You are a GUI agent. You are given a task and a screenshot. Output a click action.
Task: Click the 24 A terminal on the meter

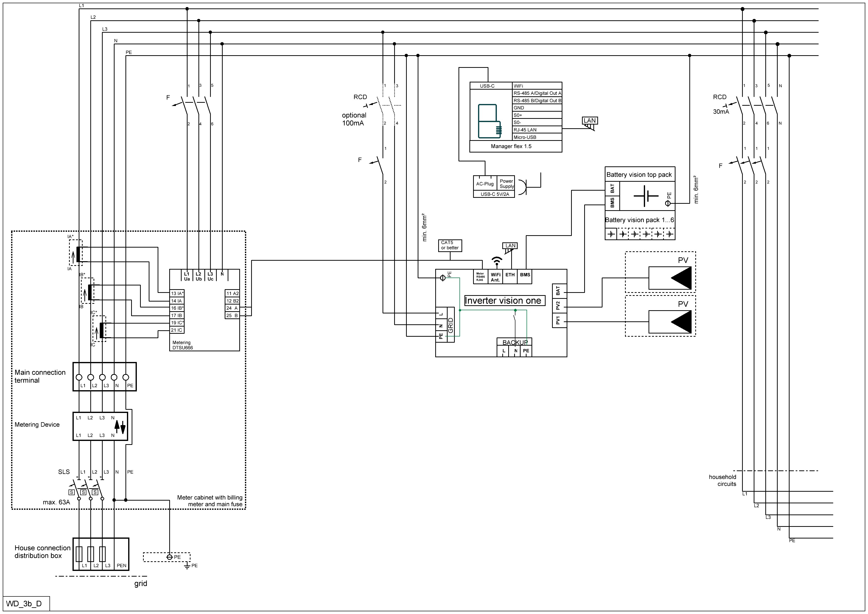tap(232, 308)
